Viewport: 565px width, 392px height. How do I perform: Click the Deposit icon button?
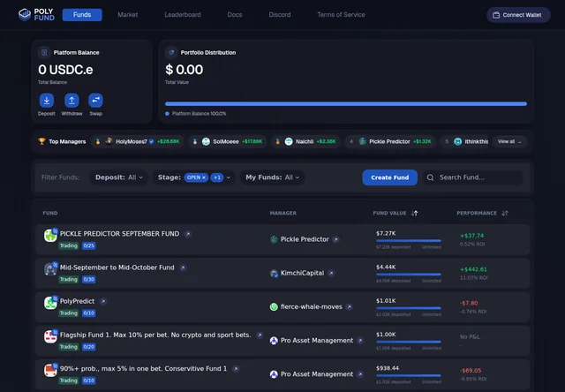point(47,100)
